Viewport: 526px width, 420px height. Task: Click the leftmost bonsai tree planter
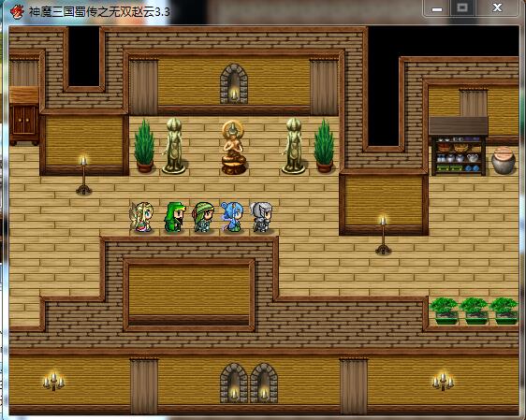tap(445, 311)
